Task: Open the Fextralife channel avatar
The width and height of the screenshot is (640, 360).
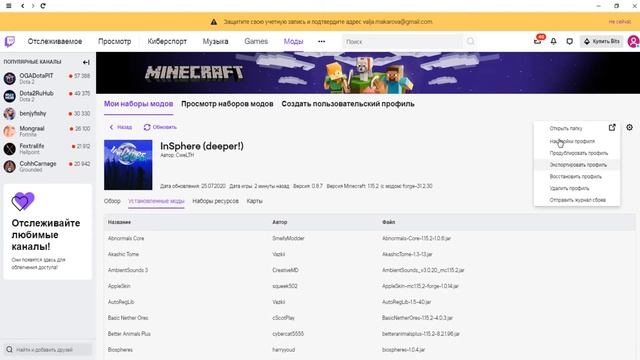Action: coord(10,149)
